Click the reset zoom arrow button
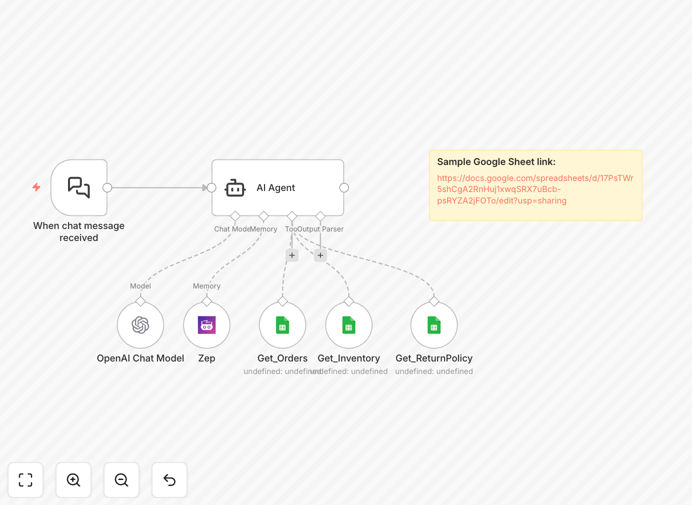The height and width of the screenshot is (505, 692). tap(169, 480)
